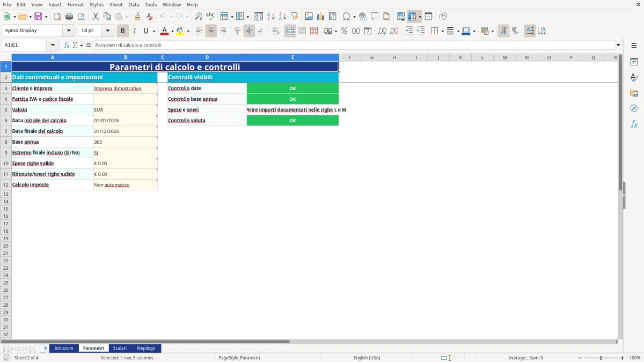Click the Sort Ascending icon
This screenshot has width=644, height=362.
pos(271,17)
